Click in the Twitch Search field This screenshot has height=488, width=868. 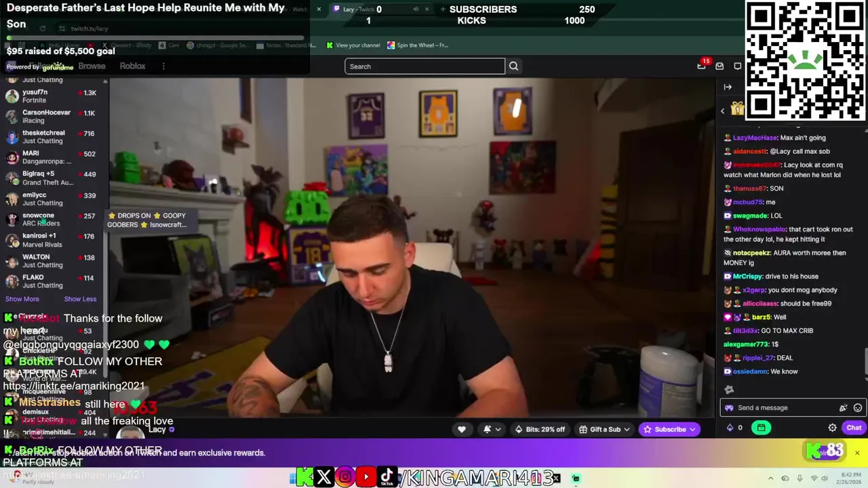(425, 66)
